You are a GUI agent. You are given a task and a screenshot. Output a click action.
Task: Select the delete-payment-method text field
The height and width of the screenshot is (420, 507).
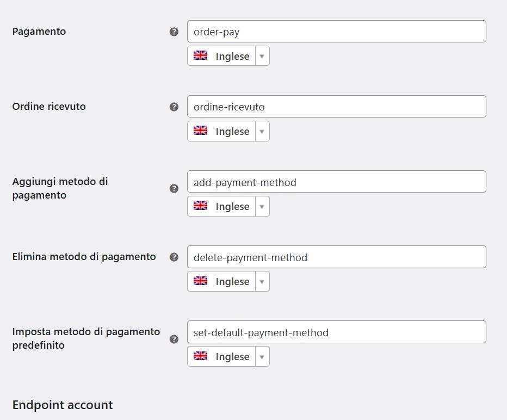(x=336, y=257)
